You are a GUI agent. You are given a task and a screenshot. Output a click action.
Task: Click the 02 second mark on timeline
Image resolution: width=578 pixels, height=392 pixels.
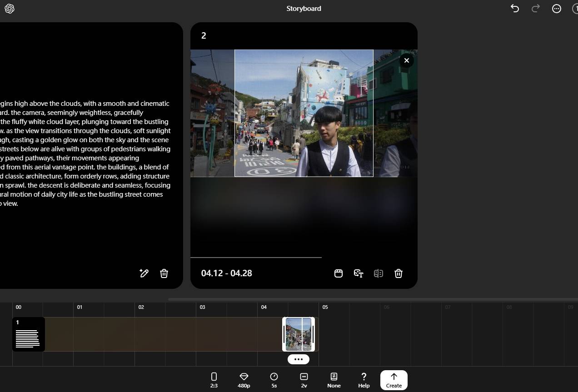[x=141, y=307]
